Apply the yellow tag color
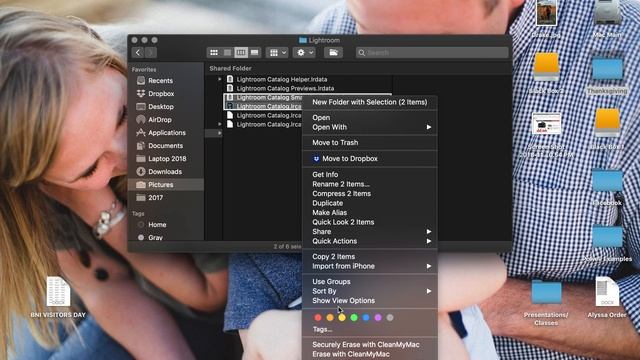The height and width of the screenshot is (360, 640). click(x=342, y=318)
